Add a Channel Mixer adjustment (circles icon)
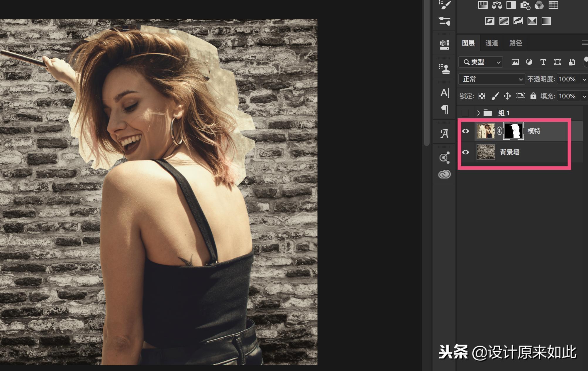 point(539,5)
